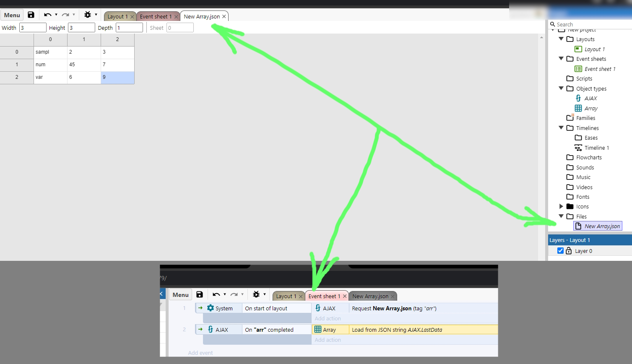This screenshot has width=632, height=364.
Task: Click the Array object icon in the project tree
Action: (x=578, y=108)
